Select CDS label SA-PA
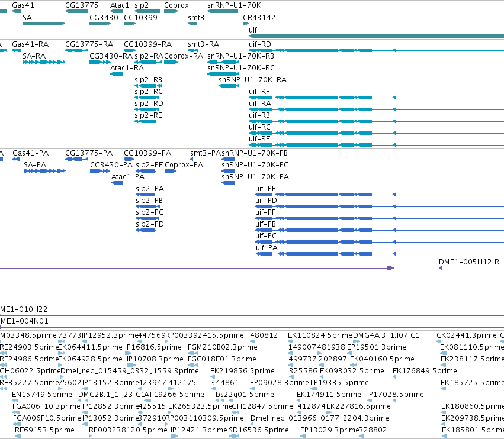The height and width of the screenshot is (439, 504). pos(35,164)
